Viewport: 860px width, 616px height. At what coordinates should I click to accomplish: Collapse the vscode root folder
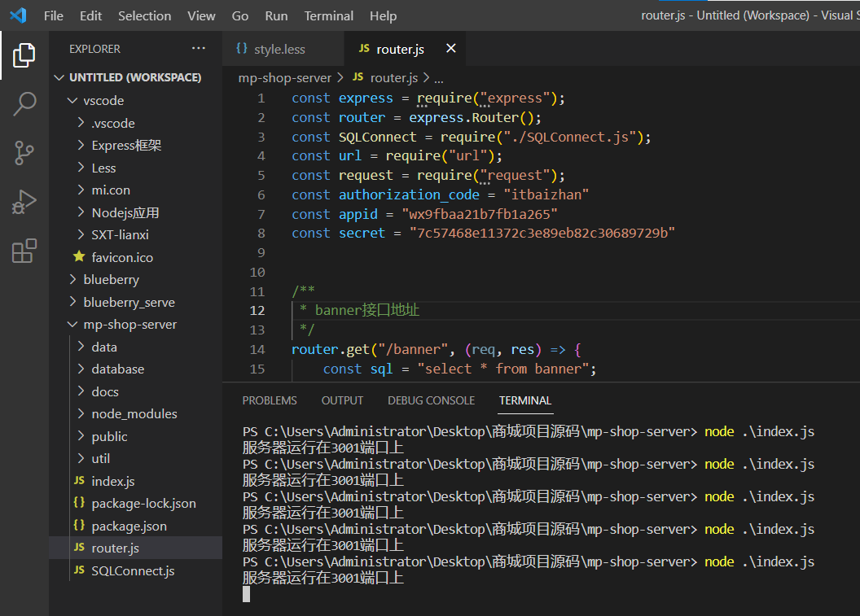coord(72,100)
